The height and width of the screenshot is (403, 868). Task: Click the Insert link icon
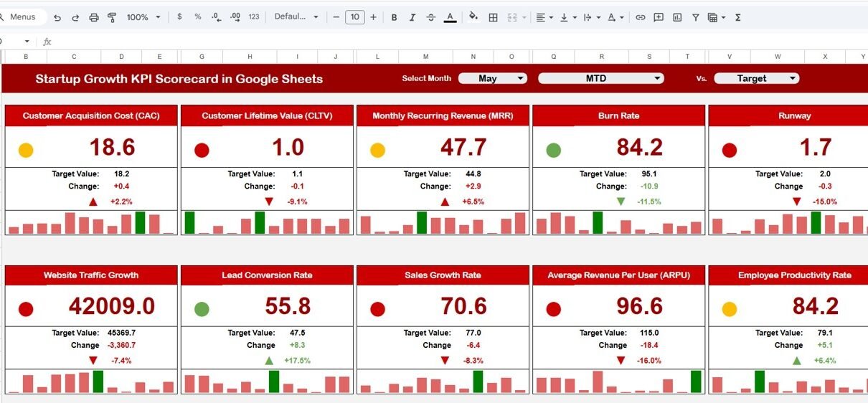[x=641, y=17]
